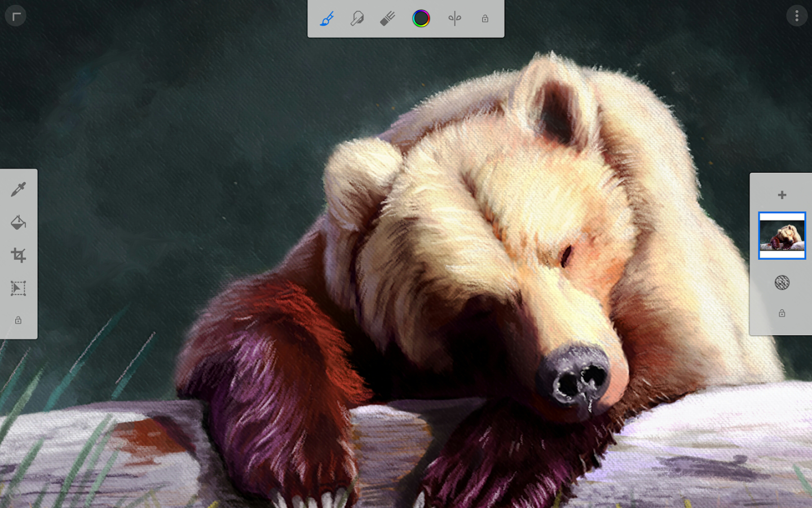Click the bear's nose on canvas
The height and width of the screenshot is (508, 812).
point(573,375)
